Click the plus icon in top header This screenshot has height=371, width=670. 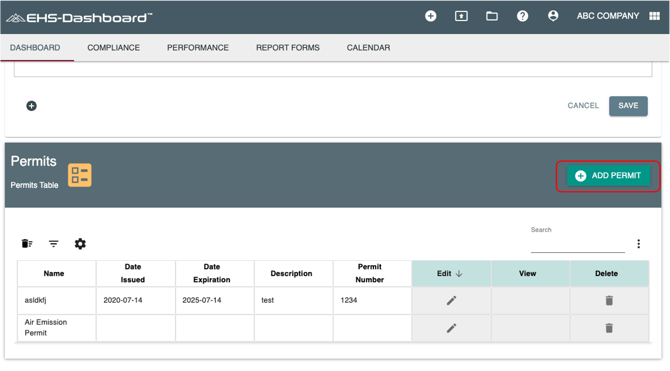pyautogui.click(x=430, y=16)
